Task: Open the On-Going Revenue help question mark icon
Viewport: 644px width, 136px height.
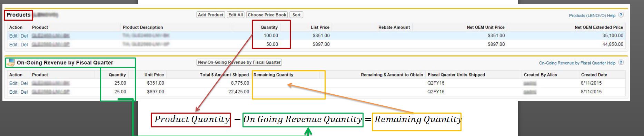Action: 621,63
